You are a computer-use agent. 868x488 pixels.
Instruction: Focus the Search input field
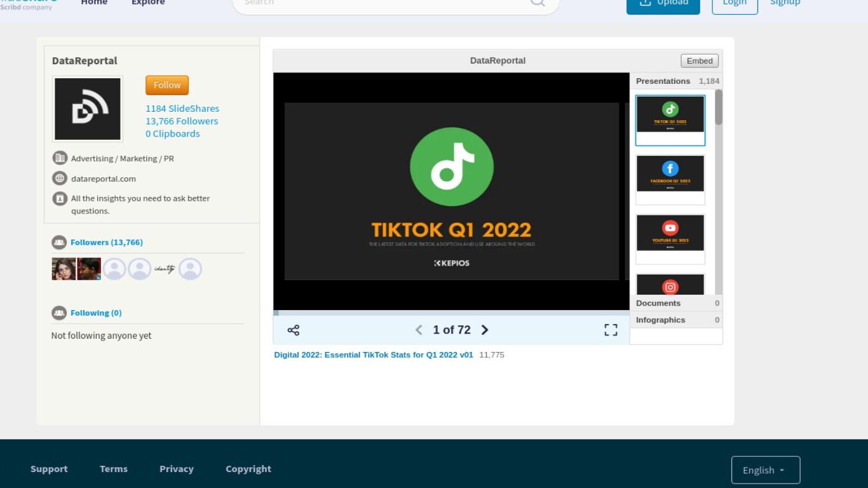coord(381,3)
